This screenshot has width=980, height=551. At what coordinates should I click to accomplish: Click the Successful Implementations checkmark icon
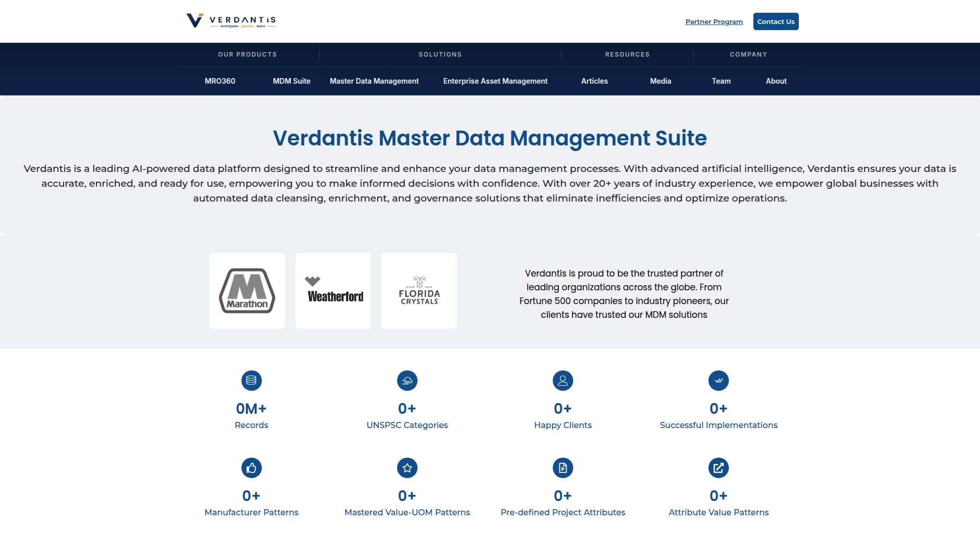click(x=719, y=381)
